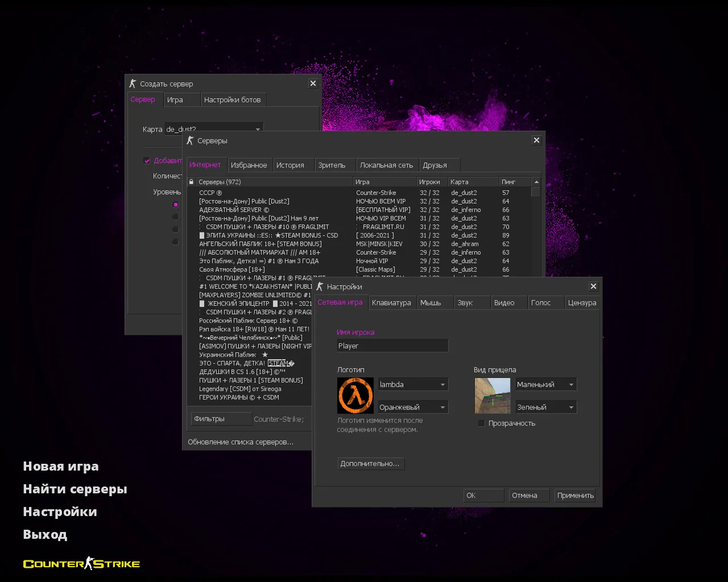Screen dimensions: 728x582
Task: Close the Create Server (Создать сервер) window
Action: [313, 84]
